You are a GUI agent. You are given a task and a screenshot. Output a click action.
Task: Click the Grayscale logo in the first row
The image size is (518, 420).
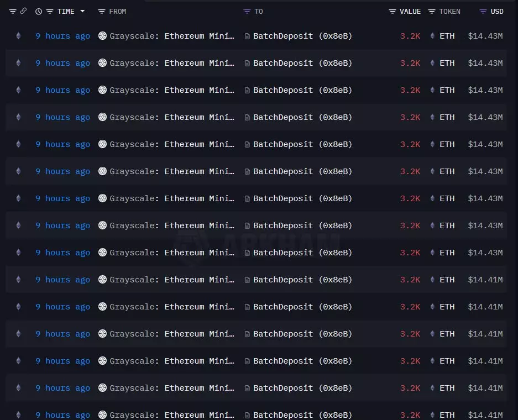click(x=102, y=36)
